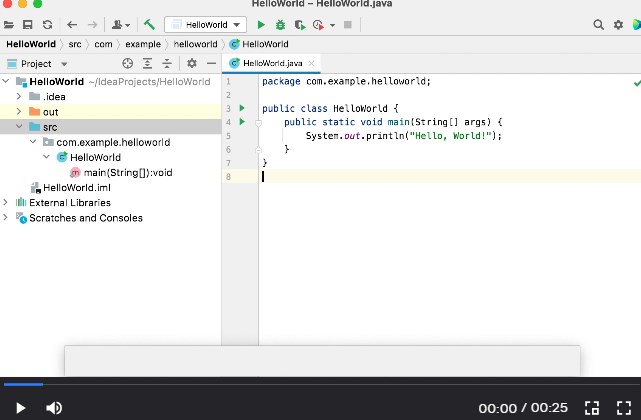Screen dimensions: 641x420
Task: Select src folder in tree
Action: point(43,127)
